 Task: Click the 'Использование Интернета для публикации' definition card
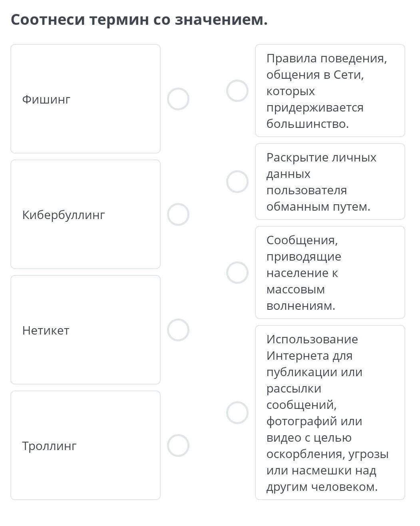[x=330, y=412]
